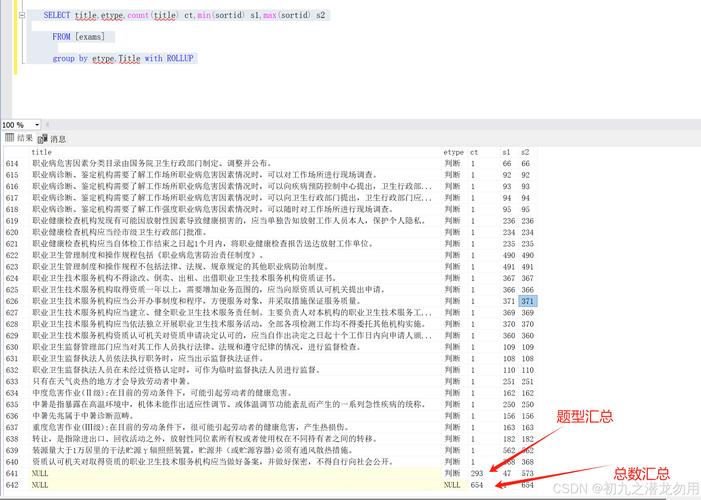Click the title cell in row 622
The width and height of the screenshot is (701, 500).
148,255
